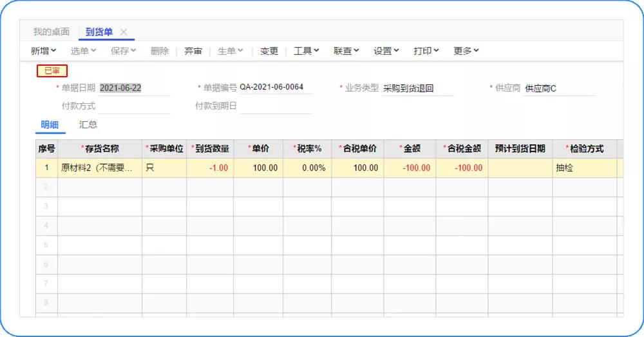Click the 单价 column header

(x=258, y=149)
